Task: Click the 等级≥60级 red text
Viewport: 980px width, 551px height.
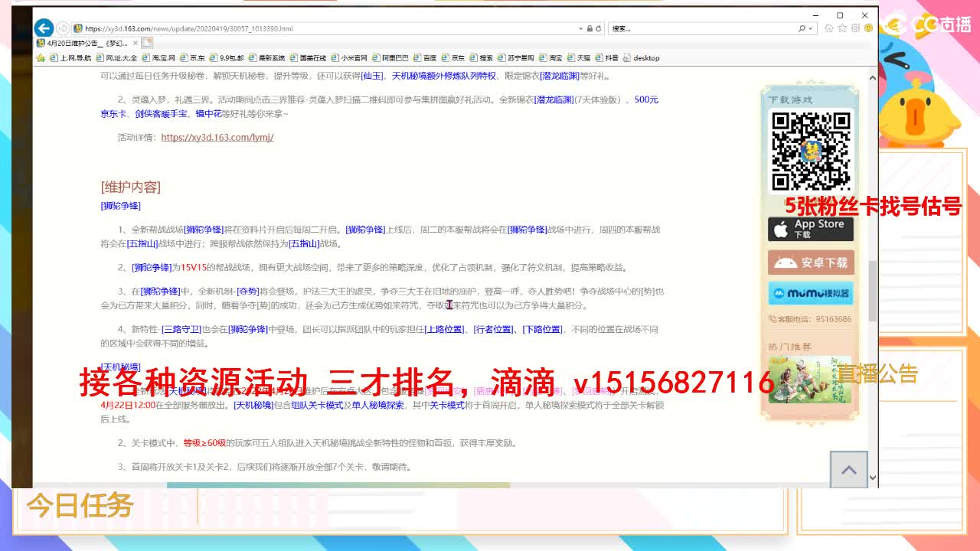Action: 205,443
